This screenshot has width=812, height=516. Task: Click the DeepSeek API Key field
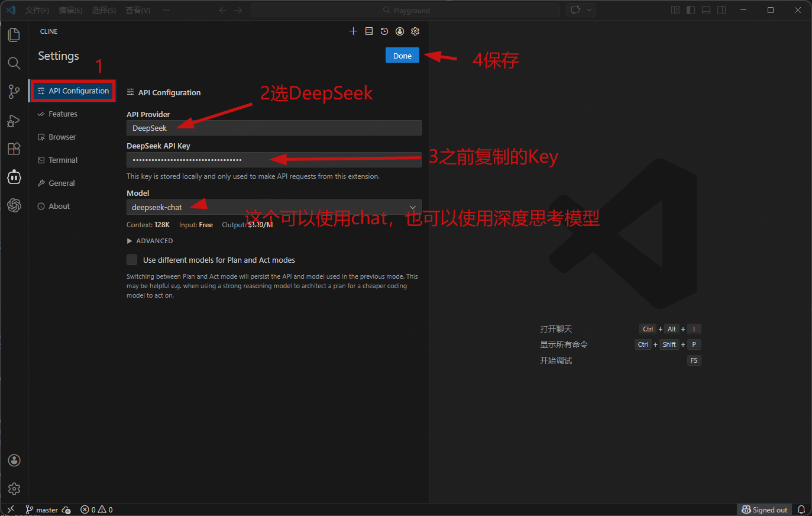coord(274,160)
